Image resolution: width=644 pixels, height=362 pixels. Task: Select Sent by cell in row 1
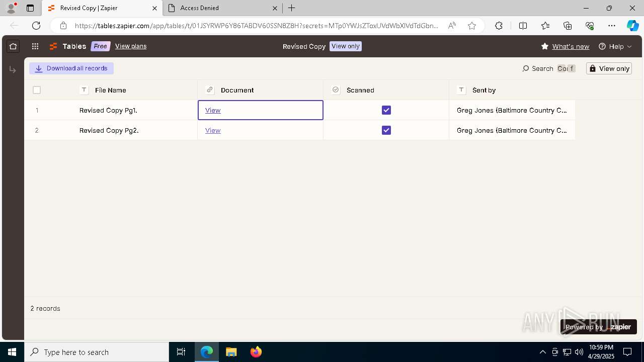point(512,110)
